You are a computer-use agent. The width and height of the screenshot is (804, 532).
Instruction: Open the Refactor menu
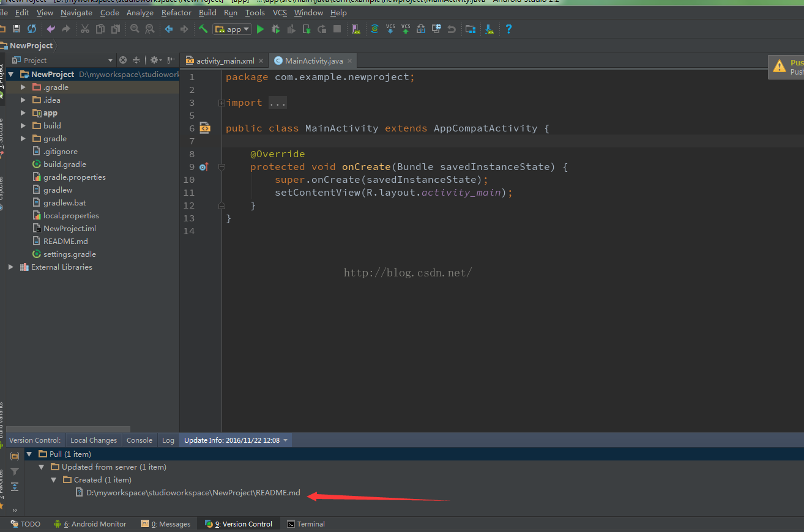pos(176,12)
